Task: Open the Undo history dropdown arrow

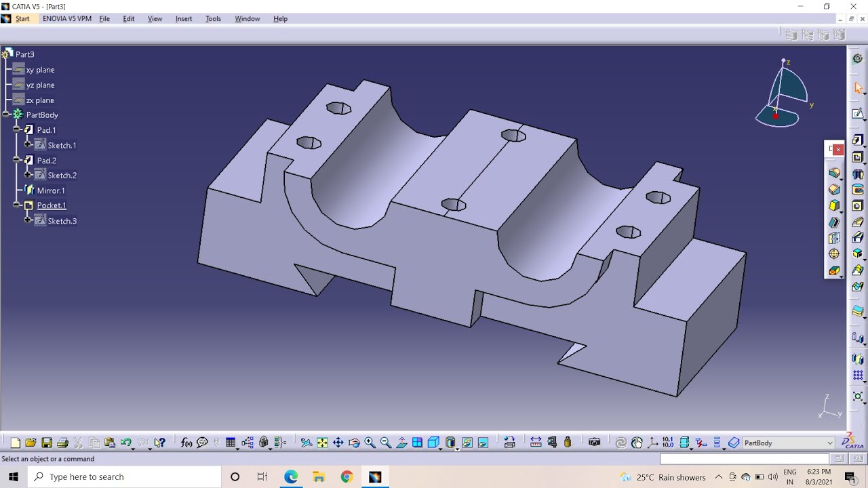Action: pyautogui.click(x=134, y=448)
